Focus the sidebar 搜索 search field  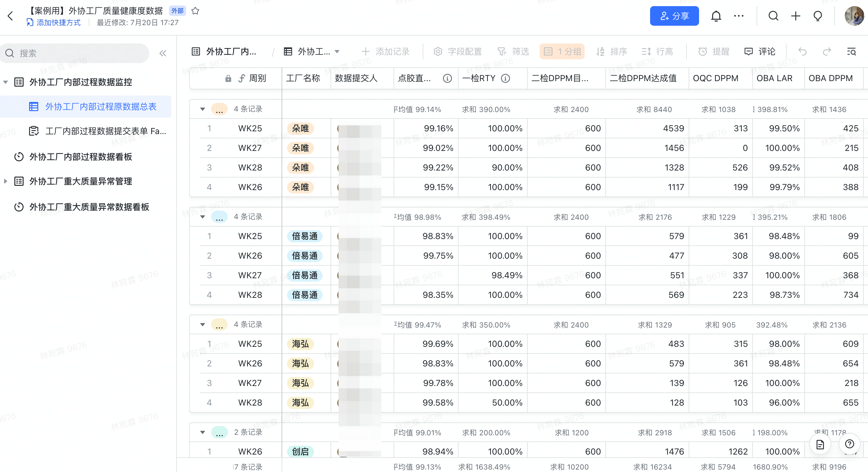point(74,53)
